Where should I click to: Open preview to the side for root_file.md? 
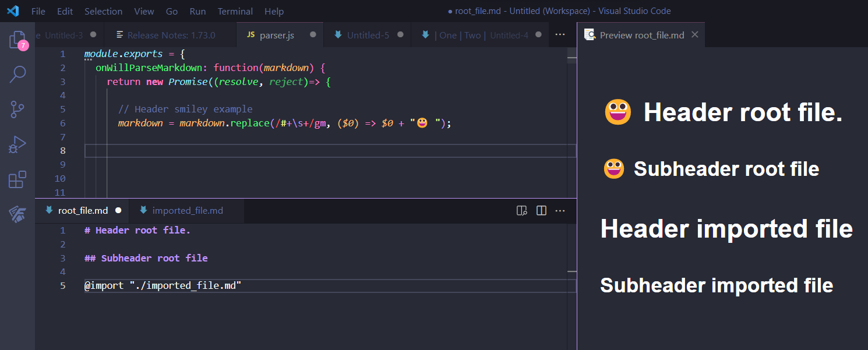click(x=521, y=210)
